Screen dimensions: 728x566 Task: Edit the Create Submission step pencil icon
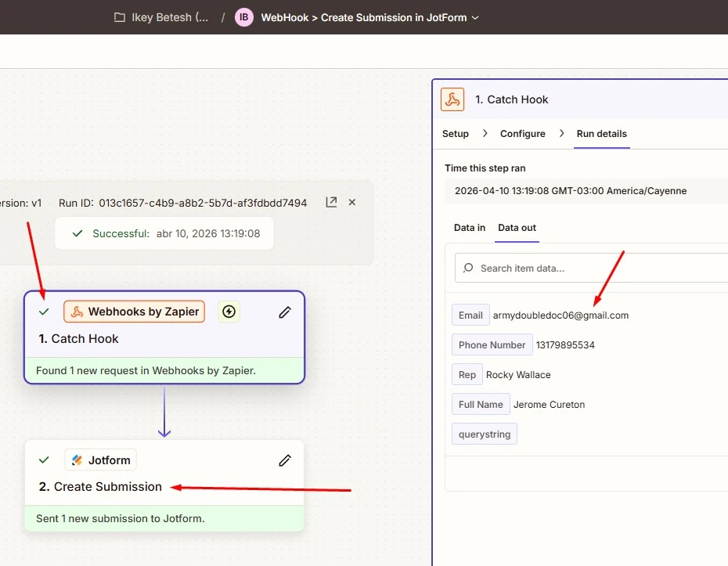pyautogui.click(x=285, y=460)
